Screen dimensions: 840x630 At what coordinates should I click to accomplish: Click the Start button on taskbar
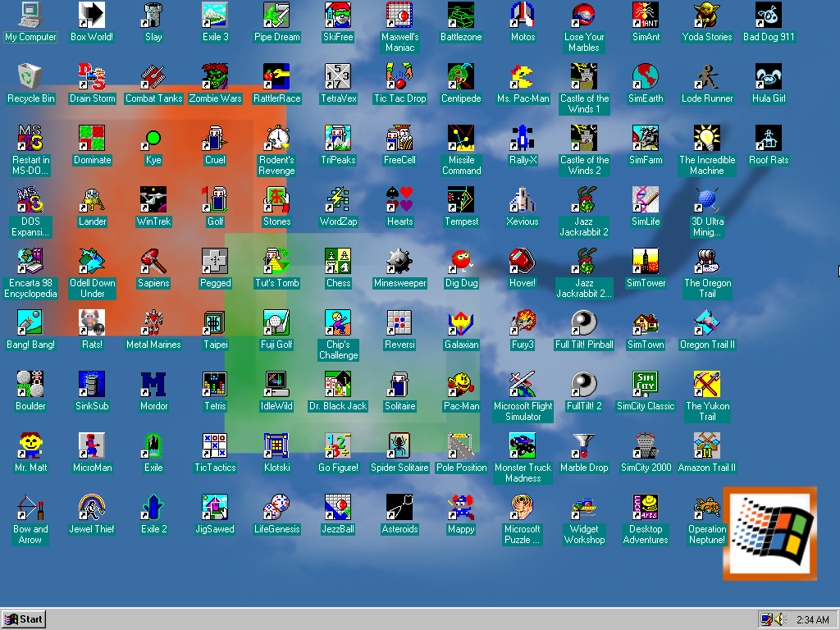[24, 619]
